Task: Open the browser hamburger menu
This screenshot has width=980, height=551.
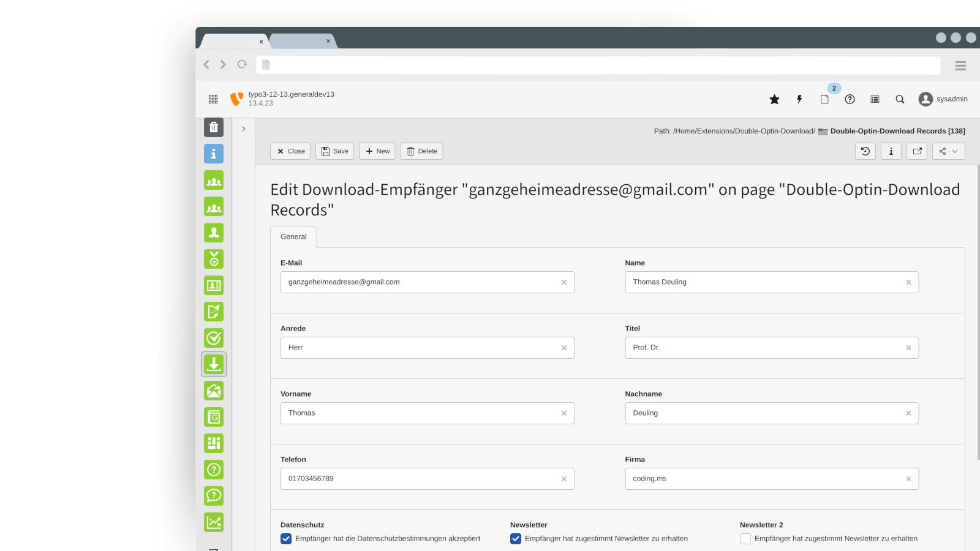Action: (x=960, y=66)
